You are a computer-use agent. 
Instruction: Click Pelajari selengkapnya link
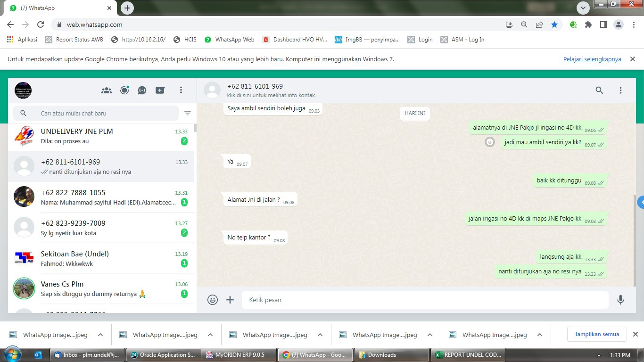[592, 59]
